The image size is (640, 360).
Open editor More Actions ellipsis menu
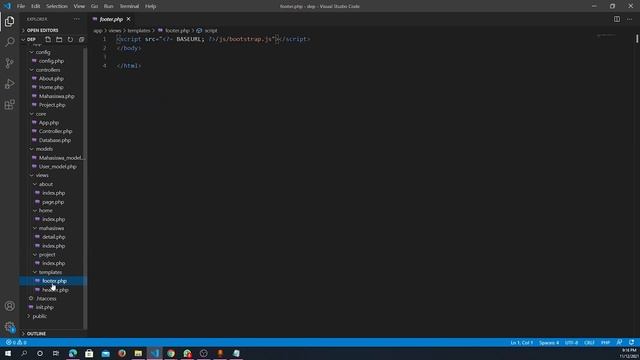click(629, 19)
